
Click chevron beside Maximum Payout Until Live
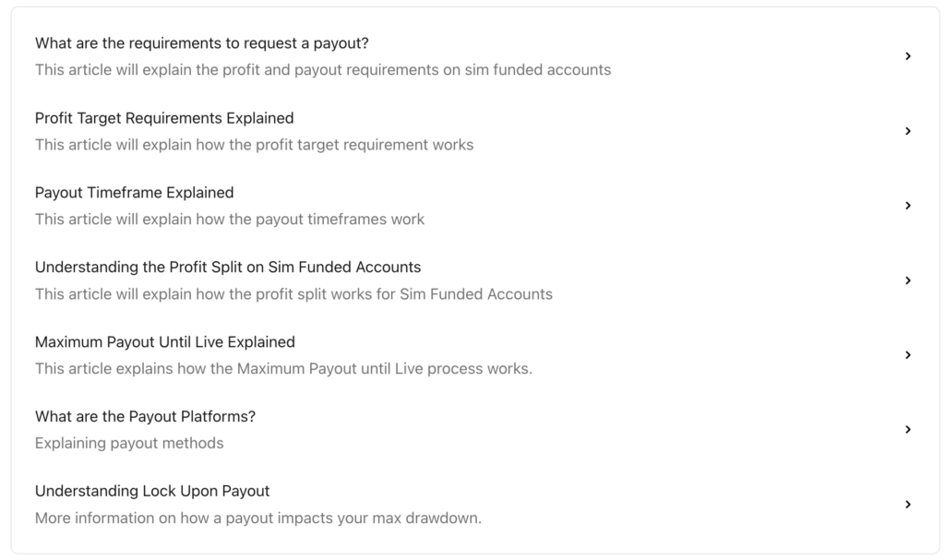click(x=908, y=355)
